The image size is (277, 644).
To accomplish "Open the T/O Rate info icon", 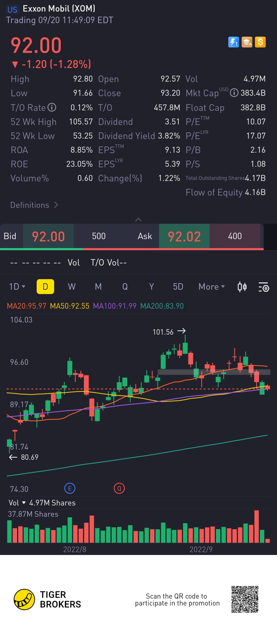I will click(x=52, y=107).
